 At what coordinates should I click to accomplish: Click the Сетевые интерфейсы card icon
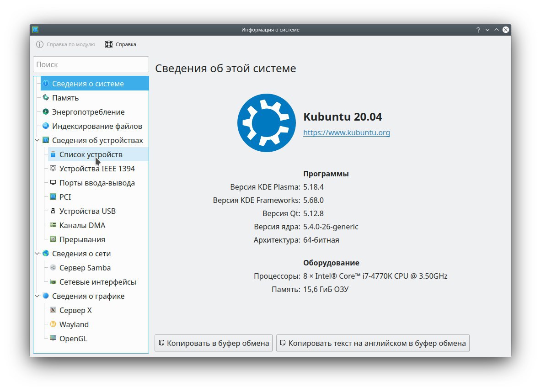(53, 282)
